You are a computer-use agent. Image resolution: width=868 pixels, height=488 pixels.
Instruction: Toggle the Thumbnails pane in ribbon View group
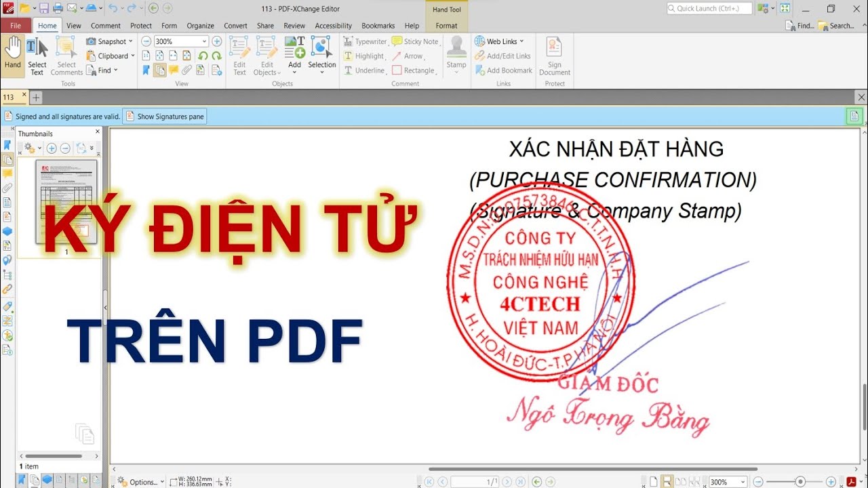pos(159,70)
